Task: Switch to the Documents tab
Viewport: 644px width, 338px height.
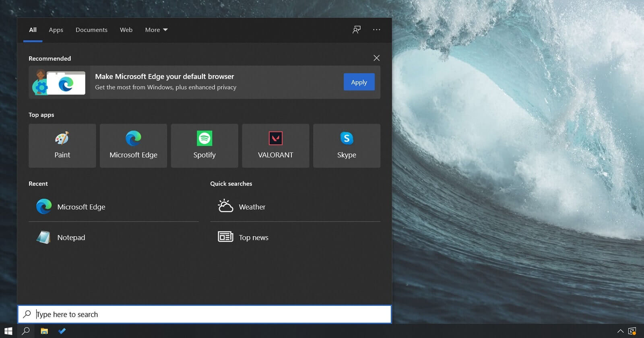Action: tap(91, 30)
